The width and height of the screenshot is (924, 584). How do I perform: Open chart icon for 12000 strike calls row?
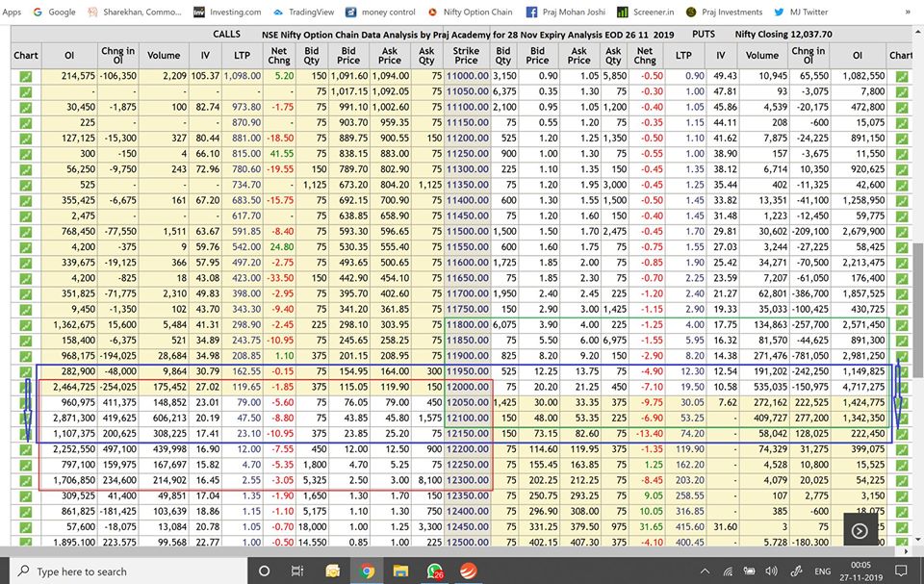click(x=25, y=386)
